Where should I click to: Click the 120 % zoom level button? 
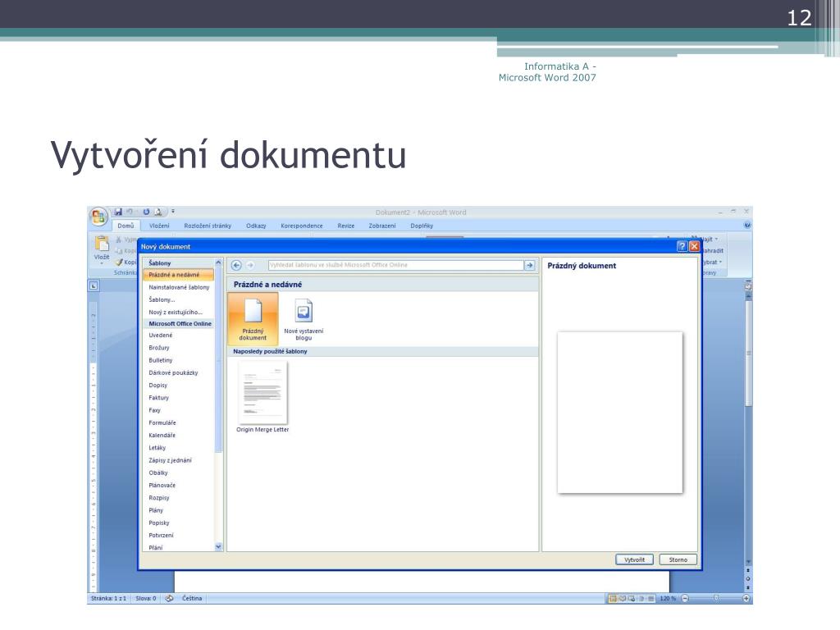tap(668, 598)
